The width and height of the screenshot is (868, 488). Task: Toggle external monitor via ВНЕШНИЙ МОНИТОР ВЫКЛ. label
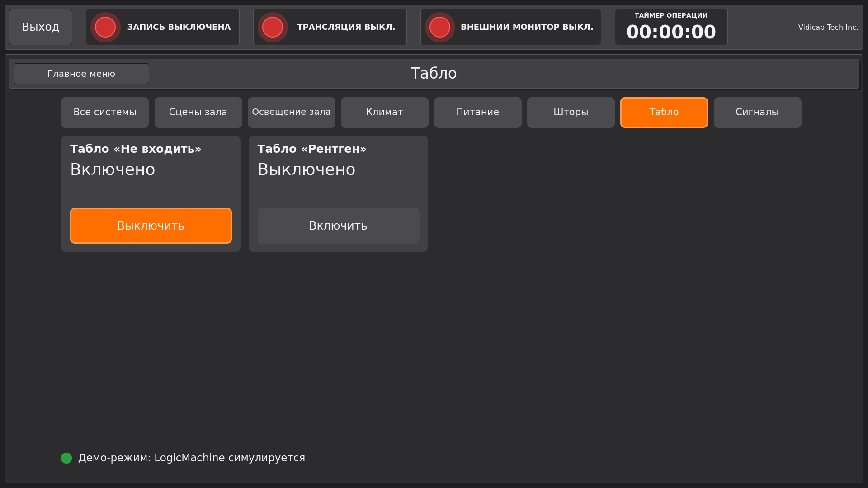tap(527, 27)
